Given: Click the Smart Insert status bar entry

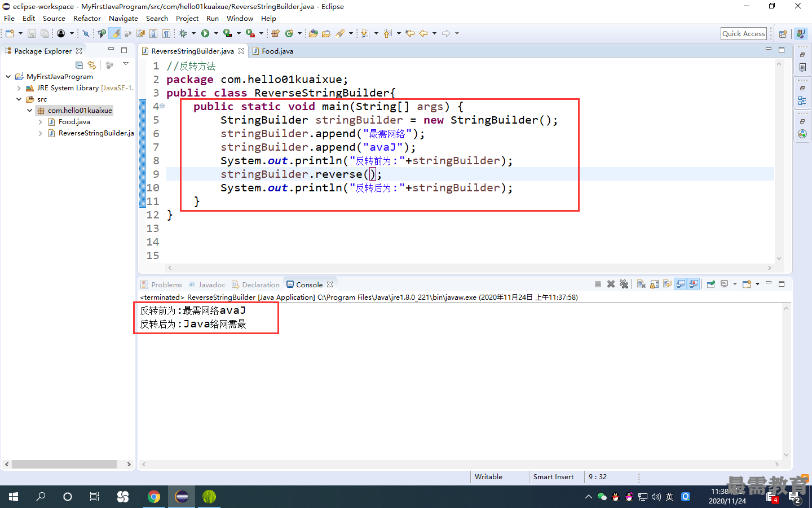Looking at the screenshot, I should click(x=553, y=476).
